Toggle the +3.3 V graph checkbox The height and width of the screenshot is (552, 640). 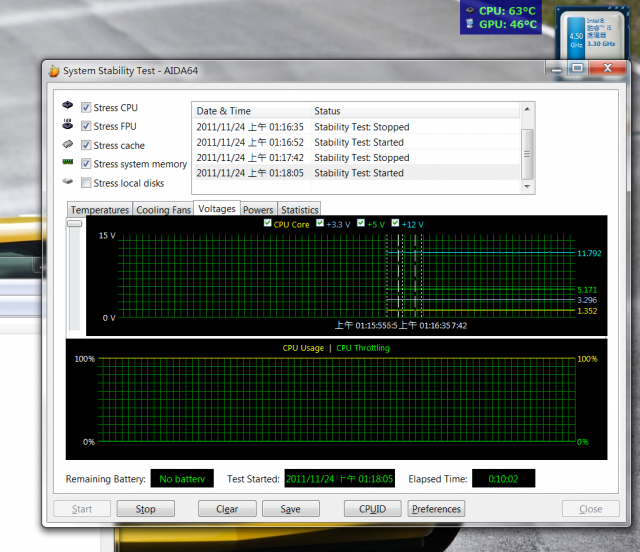[x=320, y=223]
